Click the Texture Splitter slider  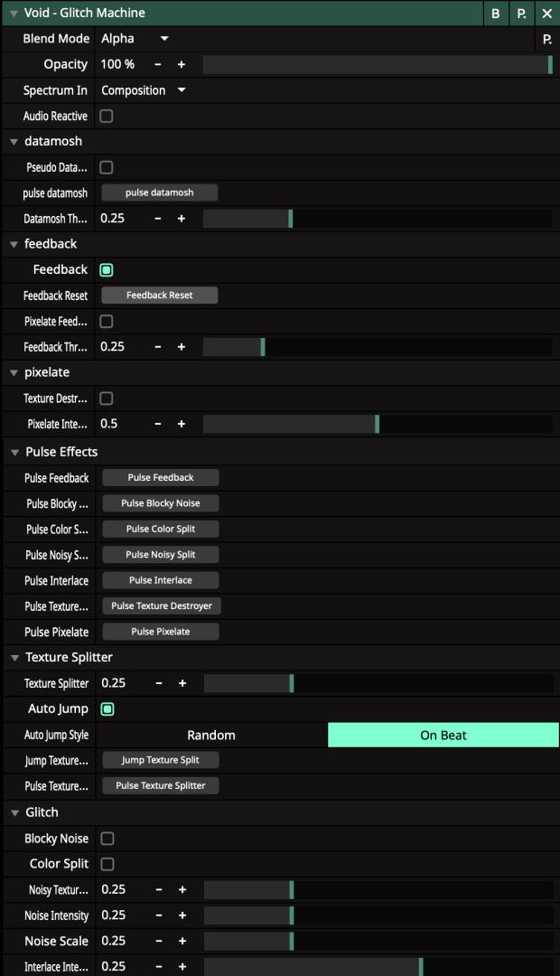[379, 683]
